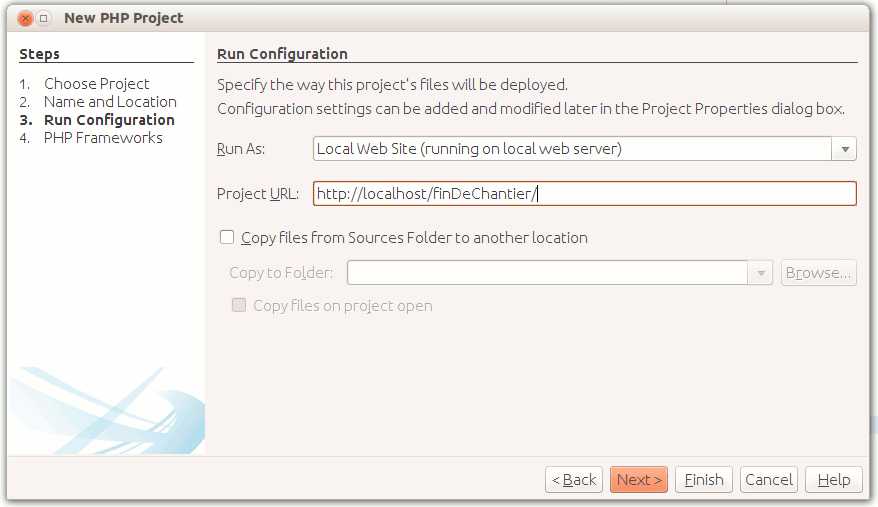Select the Run As combo box field
Screen dimensions: 878x507
pos(572,149)
